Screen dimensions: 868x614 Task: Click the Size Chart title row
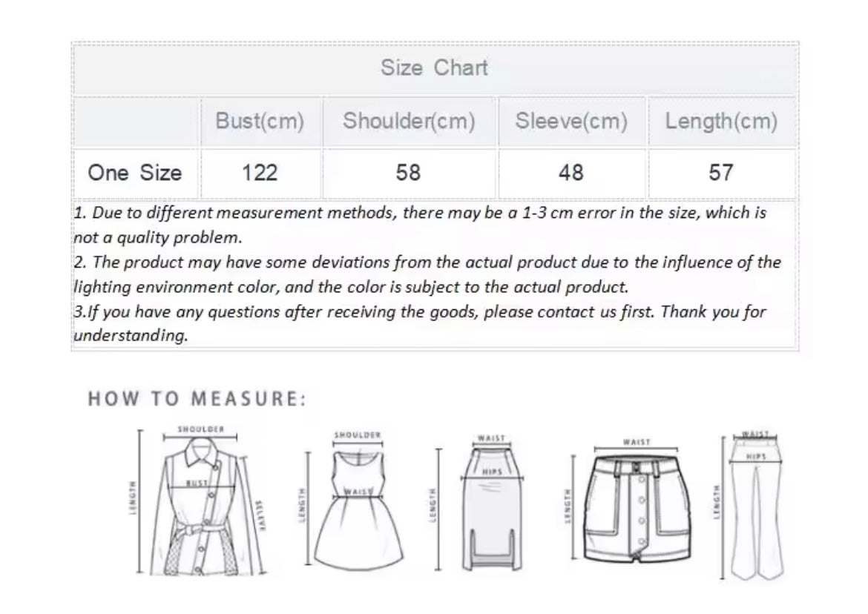[x=435, y=68]
